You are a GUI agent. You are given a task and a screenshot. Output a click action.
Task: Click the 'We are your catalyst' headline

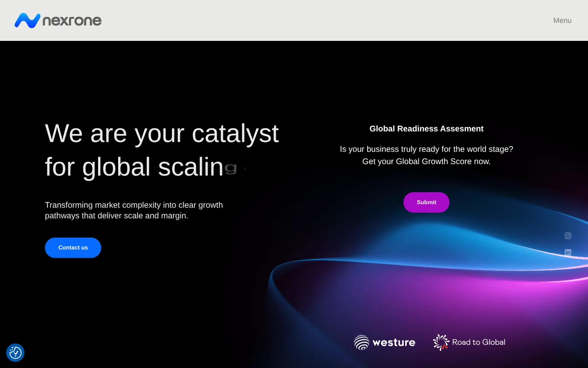(x=162, y=133)
